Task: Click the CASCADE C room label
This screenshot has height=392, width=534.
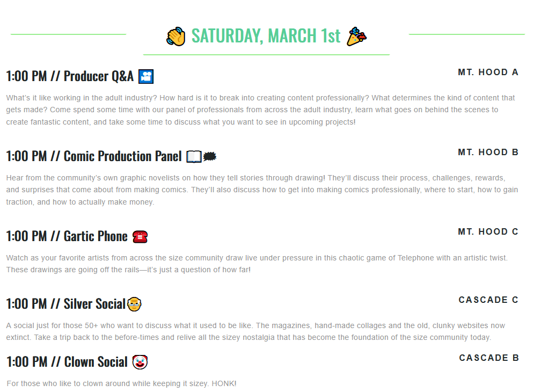Action: click(488, 300)
